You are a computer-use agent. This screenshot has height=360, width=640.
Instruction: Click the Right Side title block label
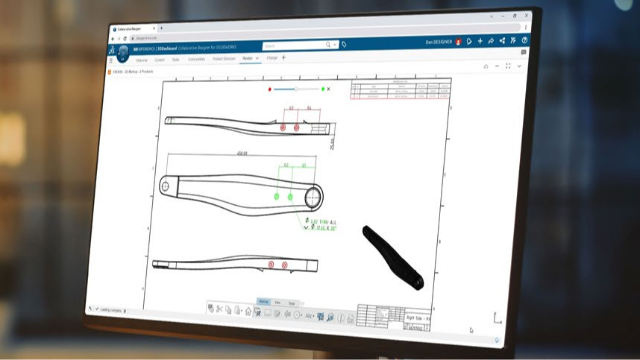(x=417, y=318)
